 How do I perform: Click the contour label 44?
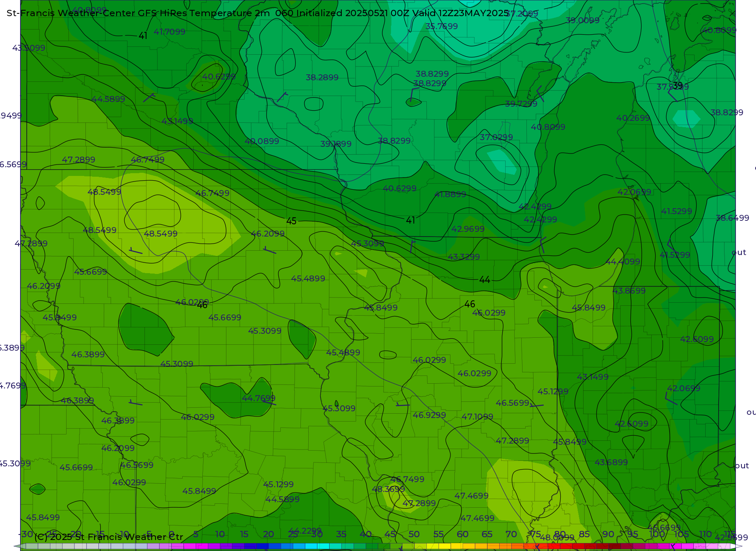485,280
